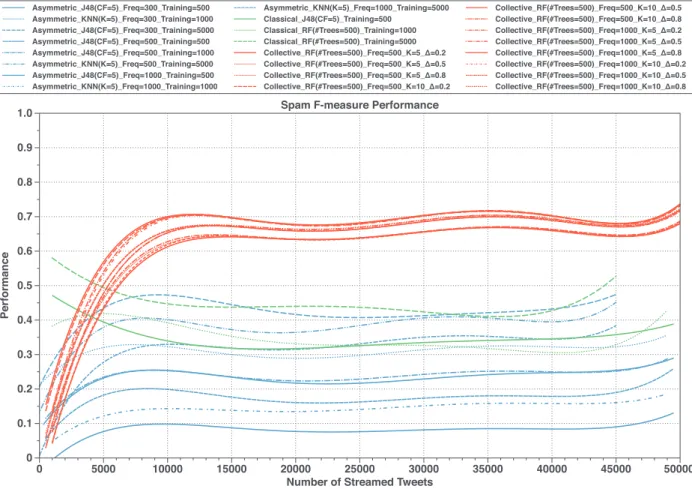Select legend label Asymmetric_KNN(K=5)_Freq=1000_Training=1000

125,87
